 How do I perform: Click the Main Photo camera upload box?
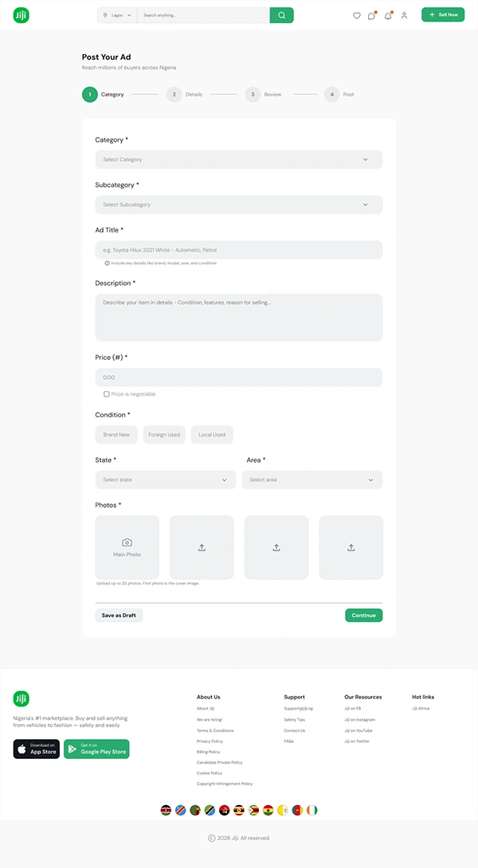[127, 547]
